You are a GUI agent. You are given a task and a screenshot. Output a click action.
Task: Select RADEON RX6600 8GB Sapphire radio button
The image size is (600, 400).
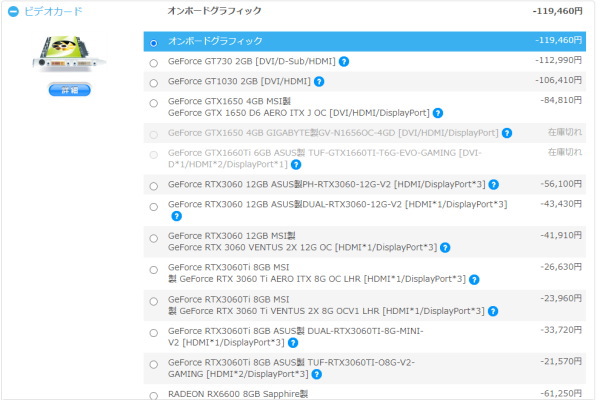pyautogui.click(x=154, y=396)
